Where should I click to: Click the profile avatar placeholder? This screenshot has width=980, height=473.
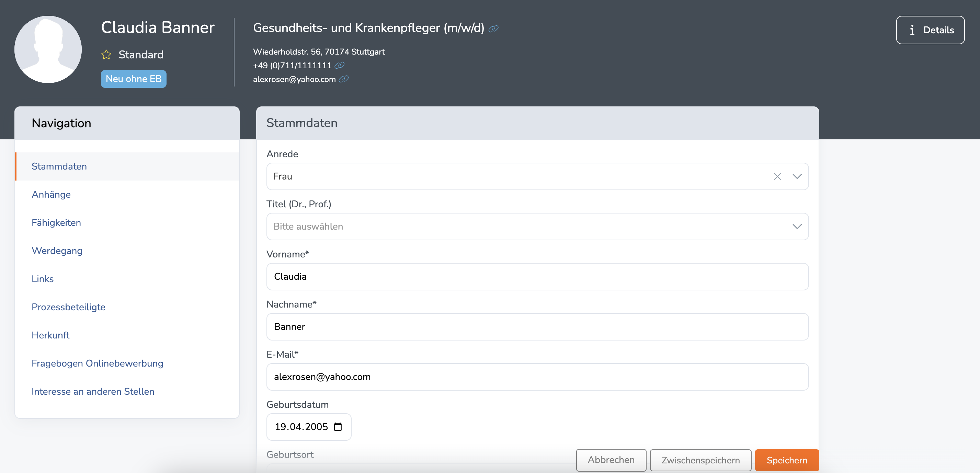[48, 49]
